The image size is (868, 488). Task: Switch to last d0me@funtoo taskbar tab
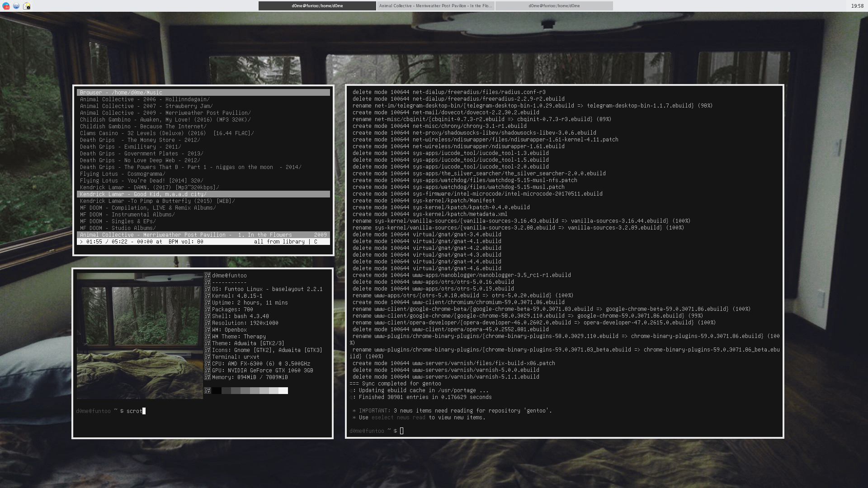point(554,6)
